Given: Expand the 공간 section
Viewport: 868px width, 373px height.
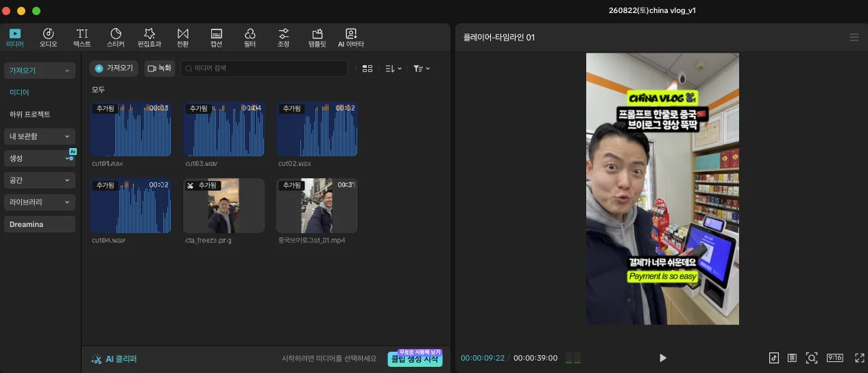Looking at the screenshot, I should click(39, 180).
